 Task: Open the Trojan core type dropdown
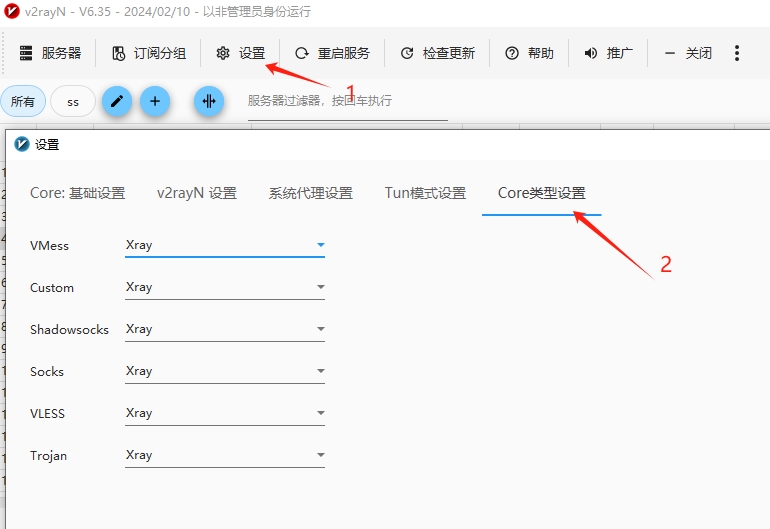pos(225,455)
